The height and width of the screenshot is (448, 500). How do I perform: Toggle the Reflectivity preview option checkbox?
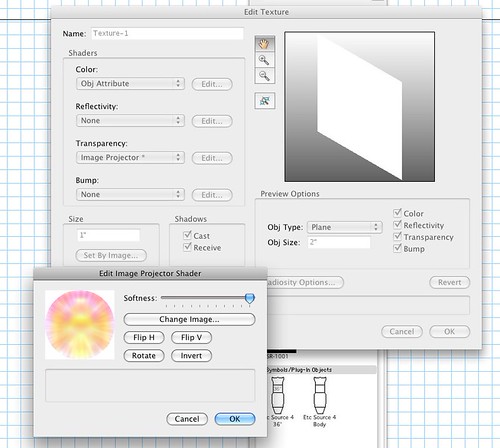pyautogui.click(x=397, y=225)
